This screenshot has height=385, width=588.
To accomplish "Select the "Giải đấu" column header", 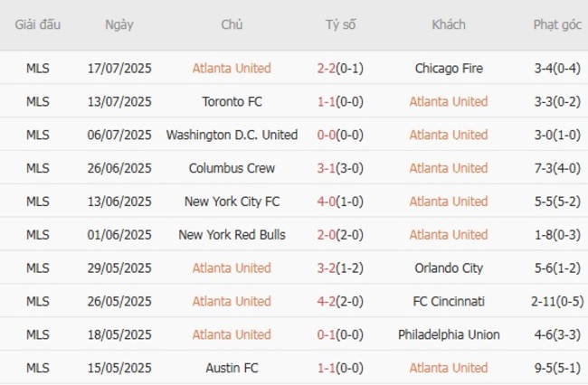I will click(38, 25).
